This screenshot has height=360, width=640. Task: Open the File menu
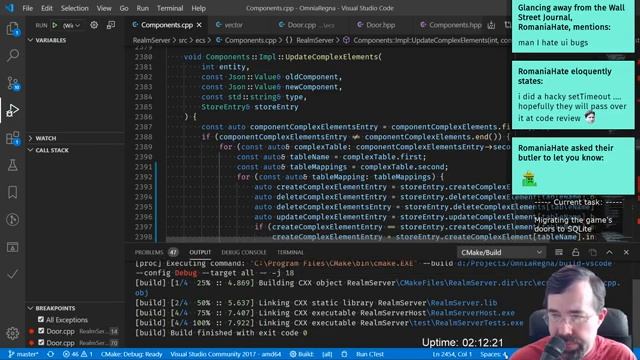pos(28,8)
